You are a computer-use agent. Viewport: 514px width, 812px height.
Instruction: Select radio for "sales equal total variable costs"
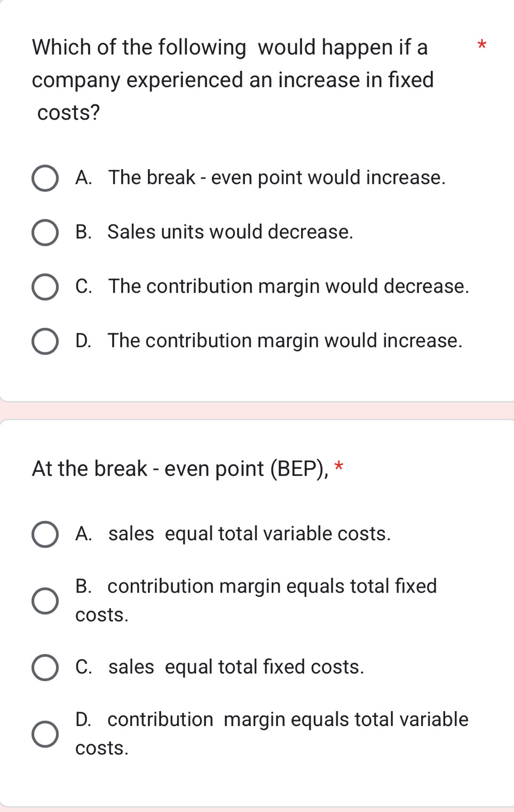pos(45,534)
